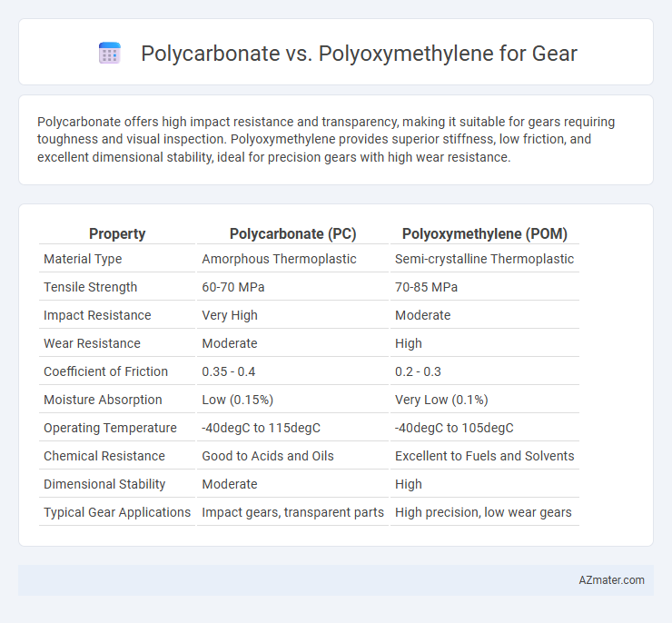The width and height of the screenshot is (672, 623).
Task: Click the Chemical Resistance row label
Action: pyautogui.click(x=104, y=456)
